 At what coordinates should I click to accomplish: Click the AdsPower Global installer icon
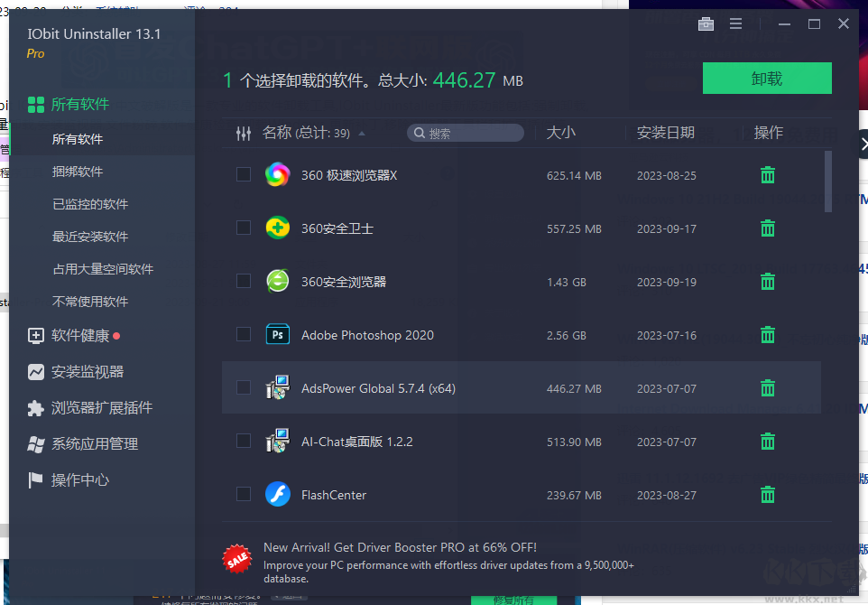click(277, 387)
